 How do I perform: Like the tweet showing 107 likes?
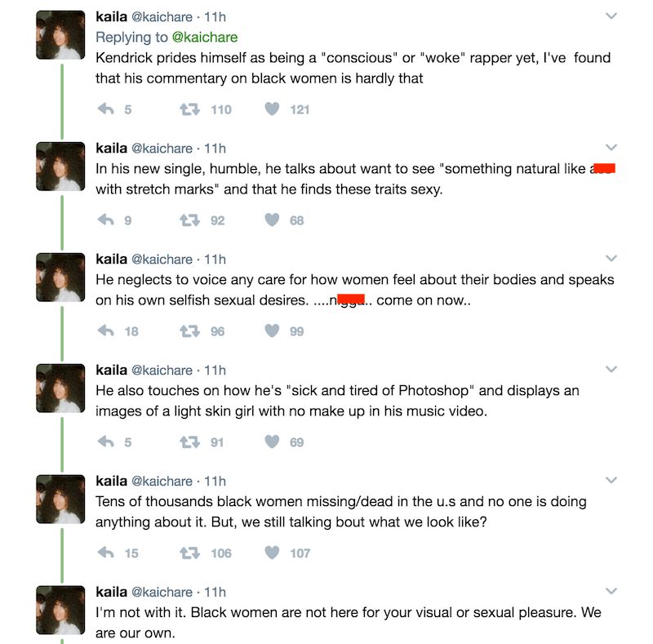pyautogui.click(x=273, y=553)
